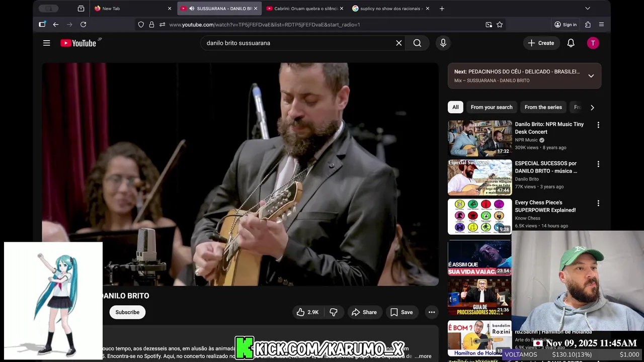Dislike this video
The height and width of the screenshot is (362, 644).
click(x=334, y=312)
